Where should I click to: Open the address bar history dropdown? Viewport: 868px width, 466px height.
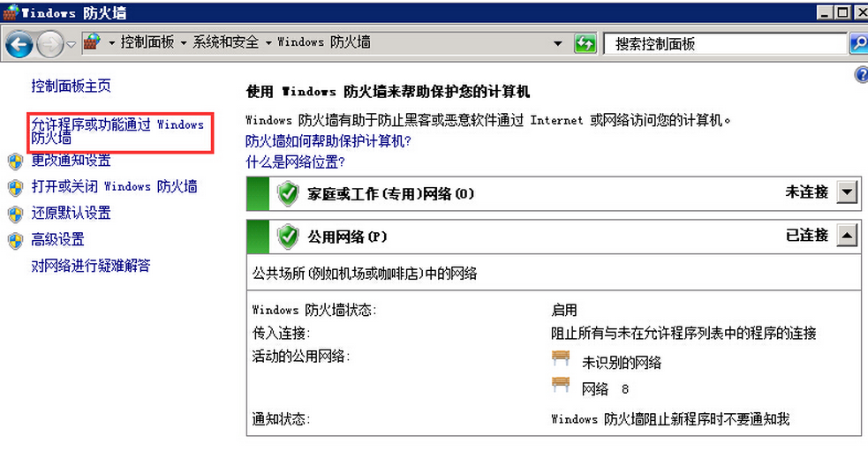[557, 43]
